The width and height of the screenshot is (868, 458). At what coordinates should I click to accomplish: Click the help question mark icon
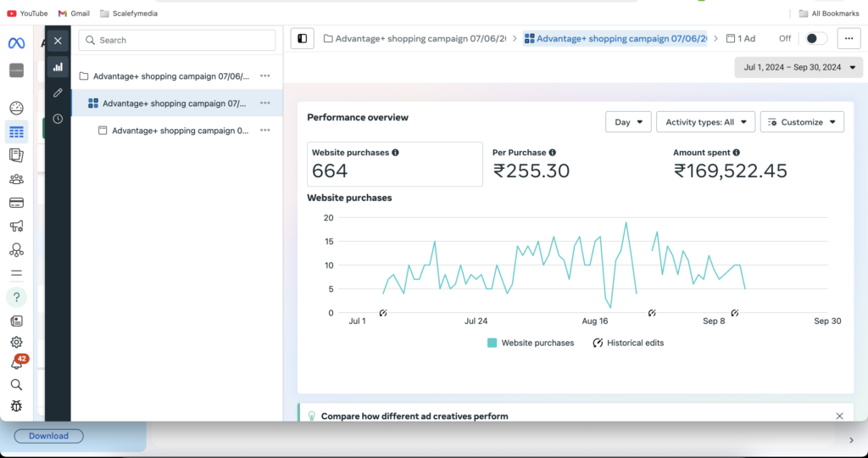16,298
